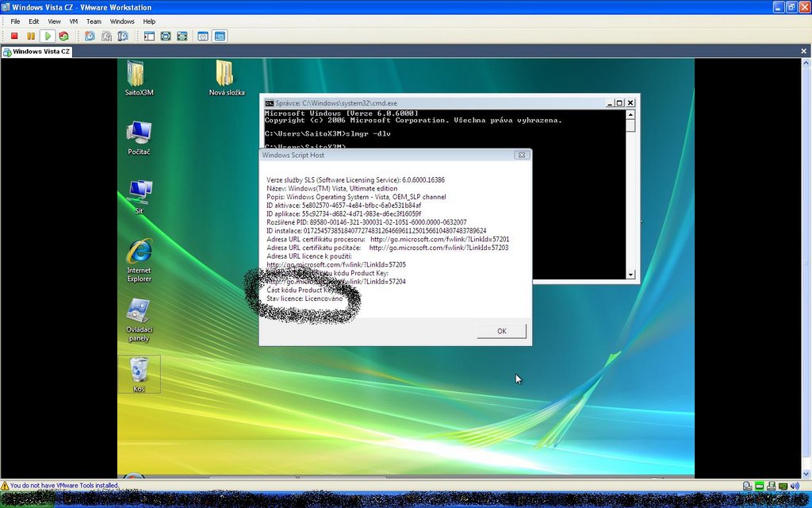The width and height of the screenshot is (812, 508).
Task: Select the Ovládací panely desktop icon
Action: pyautogui.click(x=139, y=320)
